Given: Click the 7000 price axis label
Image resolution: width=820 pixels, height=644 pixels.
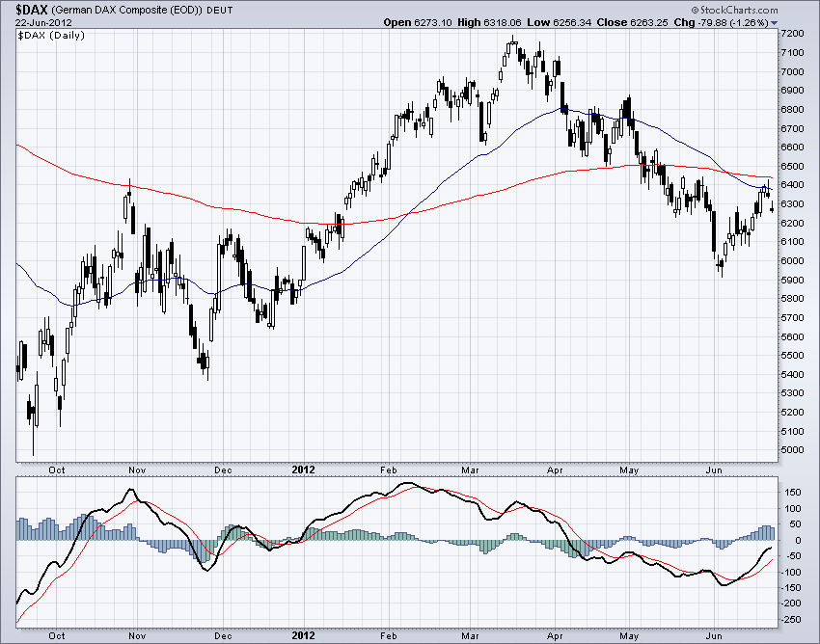Looking at the screenshot, I should [x=792, y=71].
